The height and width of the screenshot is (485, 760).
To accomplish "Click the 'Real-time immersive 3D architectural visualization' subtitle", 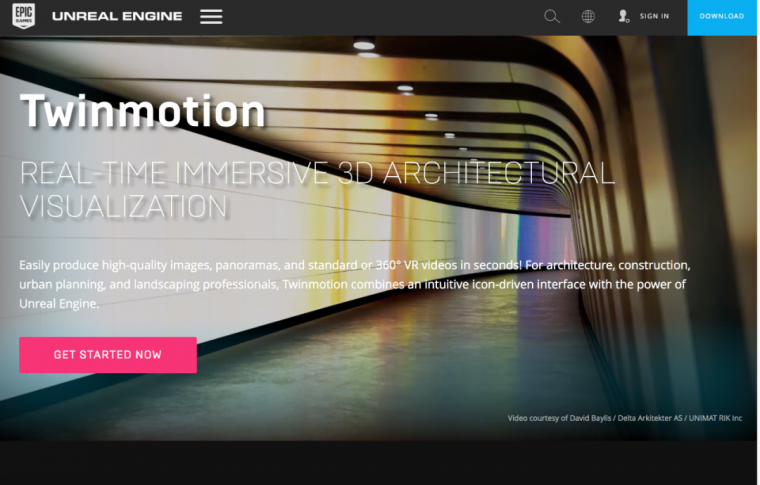I will (317, 189).
